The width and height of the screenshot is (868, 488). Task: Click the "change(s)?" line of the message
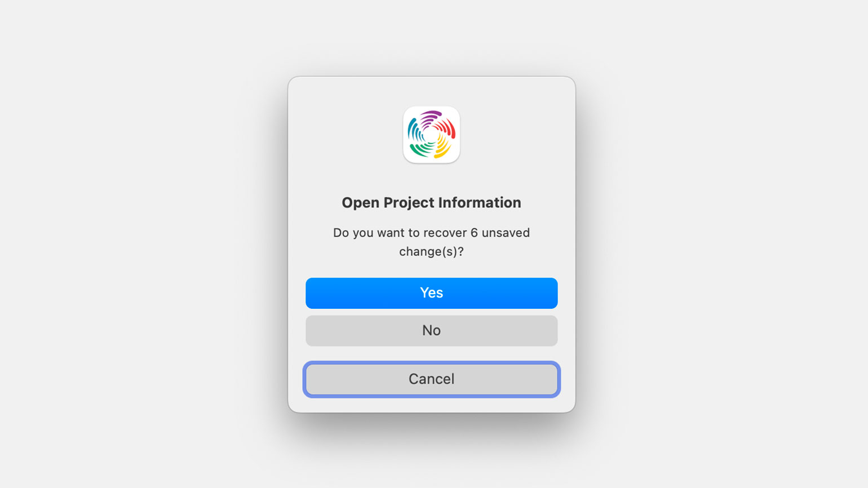click(431, 251)
